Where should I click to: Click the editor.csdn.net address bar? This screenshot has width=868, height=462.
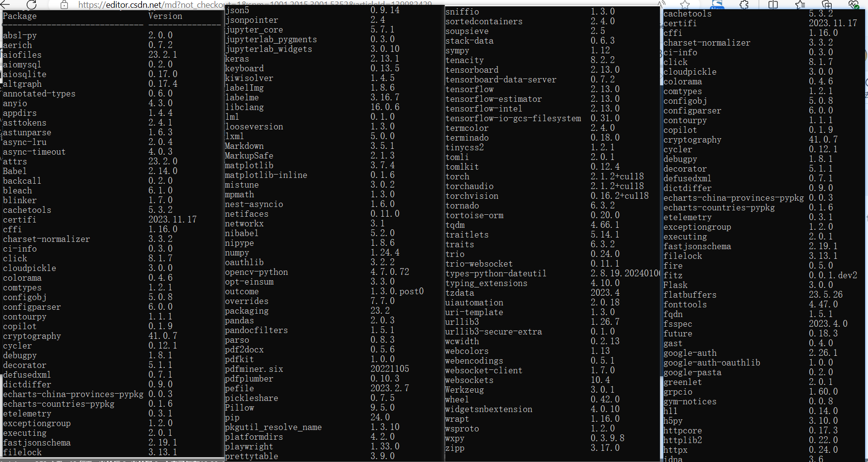click(255, 5)
